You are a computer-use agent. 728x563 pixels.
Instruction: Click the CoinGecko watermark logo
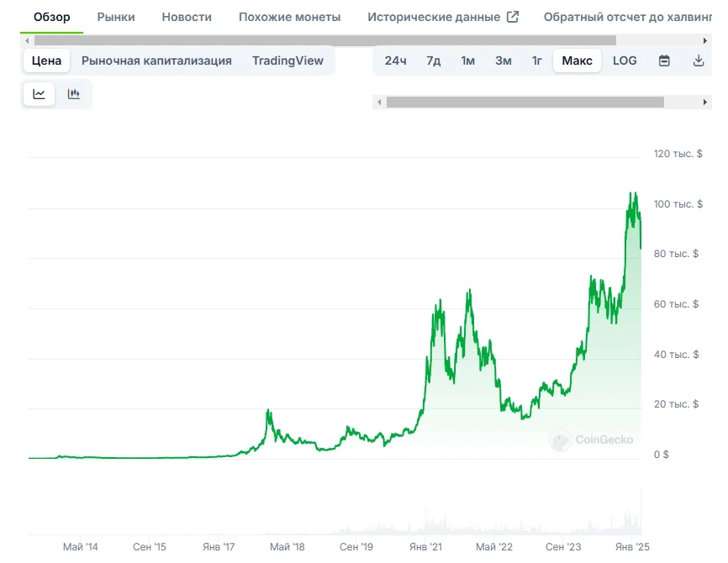(x=593, y=439)
